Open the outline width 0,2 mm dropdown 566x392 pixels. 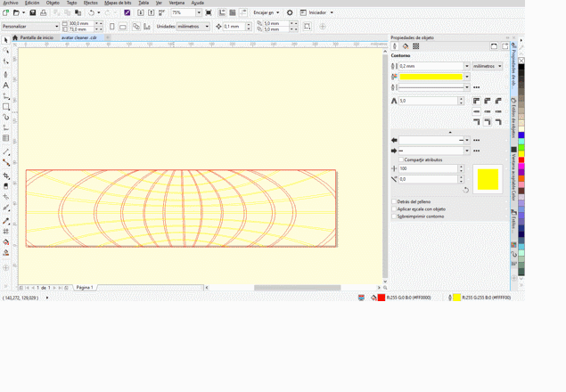[466, 66]
